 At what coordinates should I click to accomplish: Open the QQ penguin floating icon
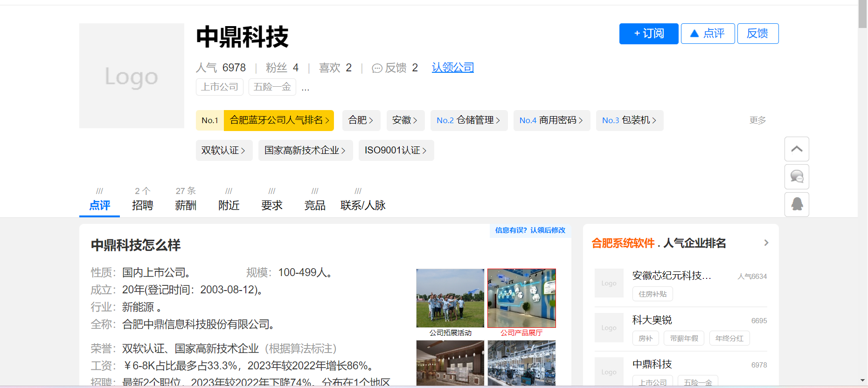coord(797,204)
